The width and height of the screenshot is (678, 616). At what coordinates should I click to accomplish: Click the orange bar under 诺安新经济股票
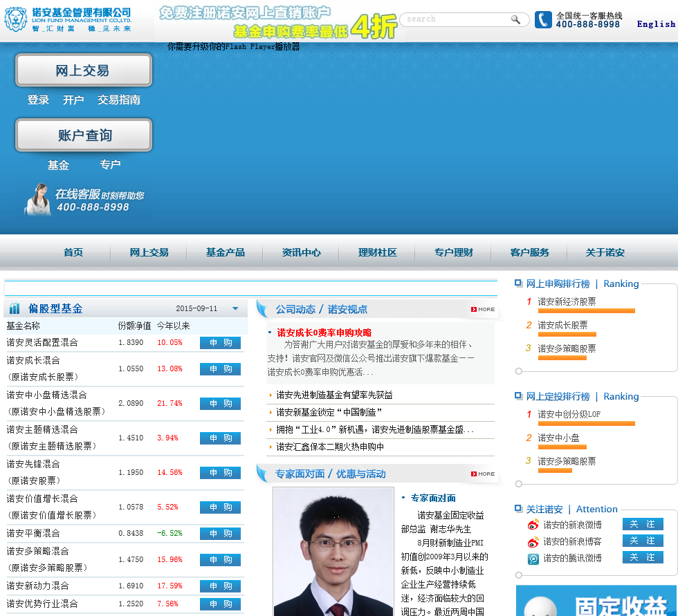587,310
